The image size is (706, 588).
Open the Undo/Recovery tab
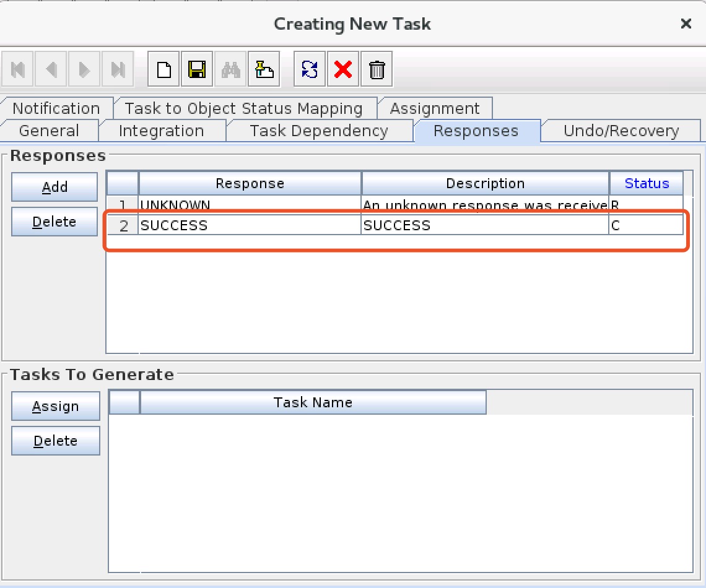coord(621,131)
